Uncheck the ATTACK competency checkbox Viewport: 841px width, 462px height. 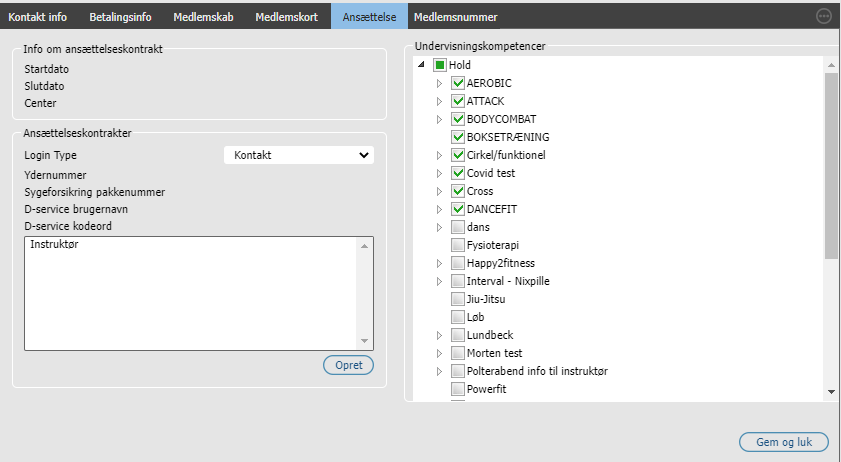(x=458, y=101)
